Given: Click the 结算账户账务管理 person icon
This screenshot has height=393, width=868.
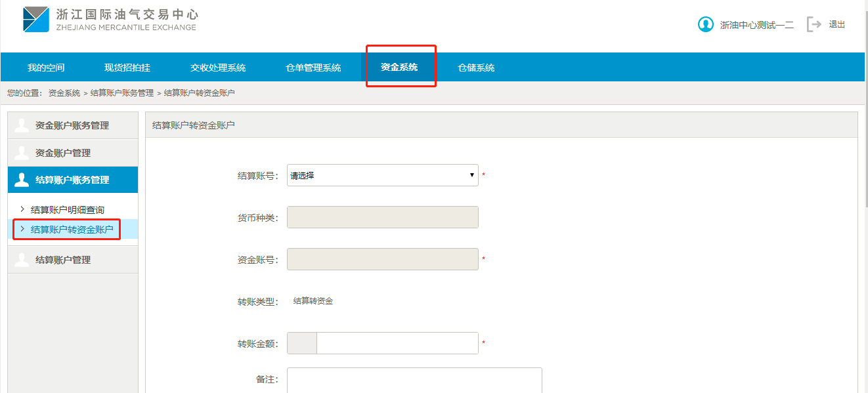Looking at the screenshot, I should pyautogui.click(x=22, y=180).
